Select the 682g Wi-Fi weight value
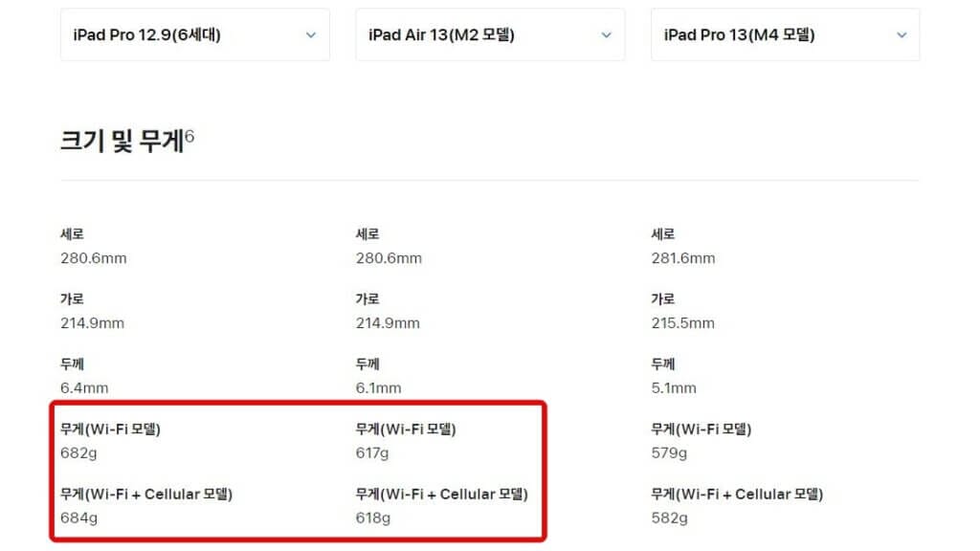This screenshot has width=980, height=551. [x=79, y=453]
